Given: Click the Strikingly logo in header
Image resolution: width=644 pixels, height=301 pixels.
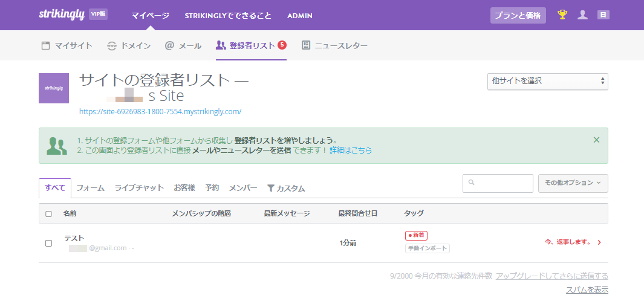Looking at the screenshot, I should tap(61, 14).
